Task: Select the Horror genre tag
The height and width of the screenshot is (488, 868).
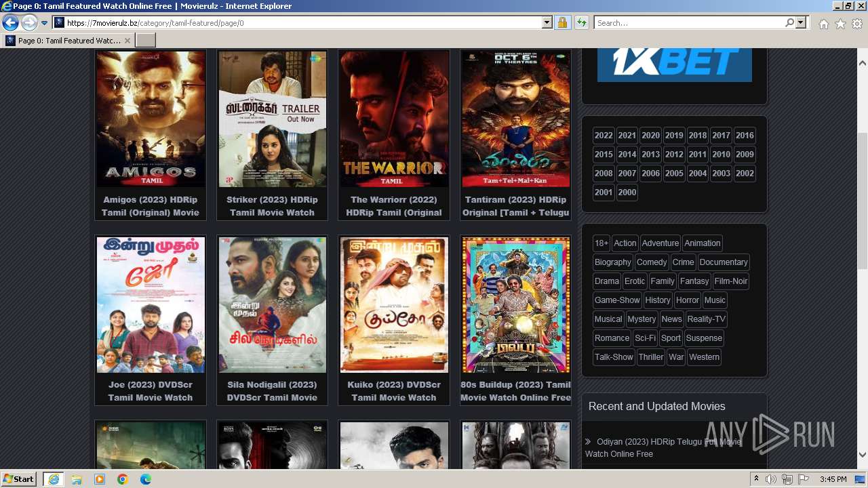Action: coord(687,300)
